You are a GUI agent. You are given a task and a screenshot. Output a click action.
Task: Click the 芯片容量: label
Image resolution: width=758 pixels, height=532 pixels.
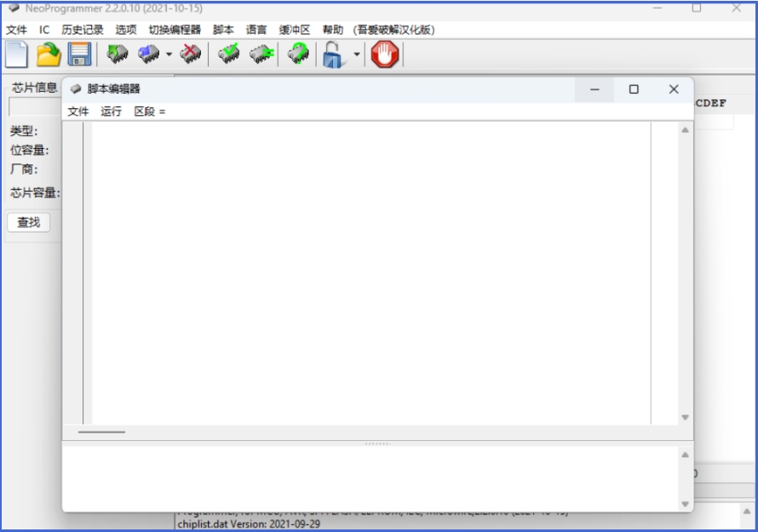pos(35,192)
